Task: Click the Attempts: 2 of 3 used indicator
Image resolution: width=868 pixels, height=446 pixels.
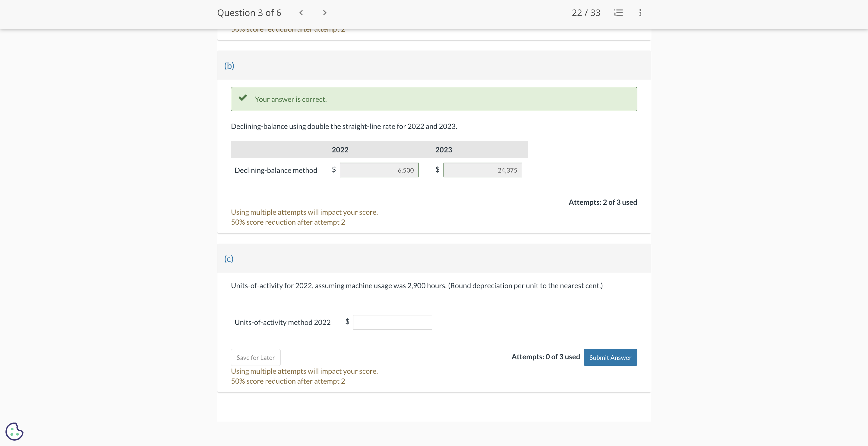Action: (x=602, y=202)
